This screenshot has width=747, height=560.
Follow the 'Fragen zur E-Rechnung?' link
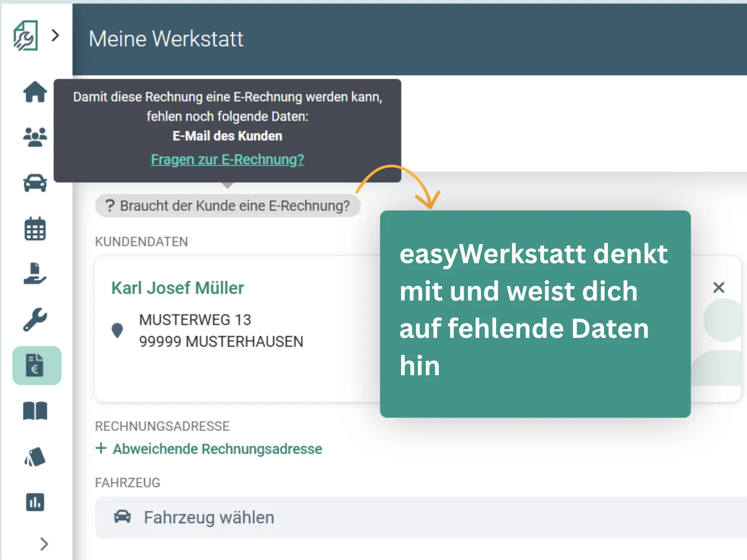tap(227, 160)
